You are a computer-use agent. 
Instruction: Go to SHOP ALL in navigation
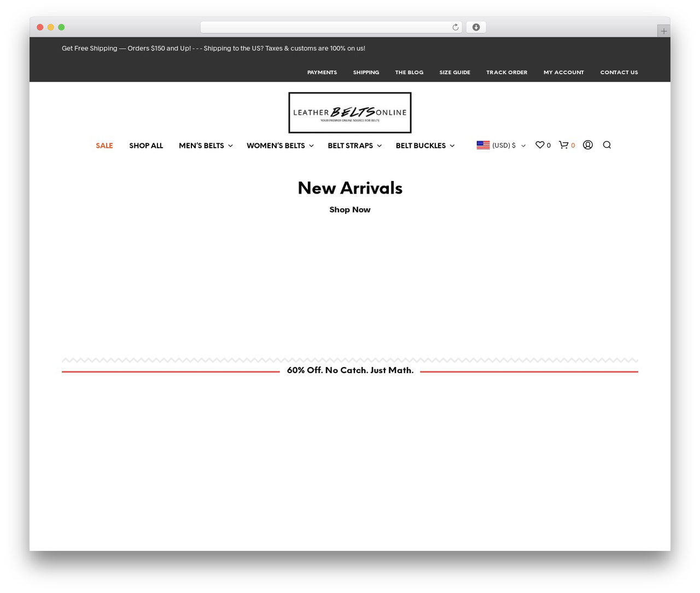[146, 146]
